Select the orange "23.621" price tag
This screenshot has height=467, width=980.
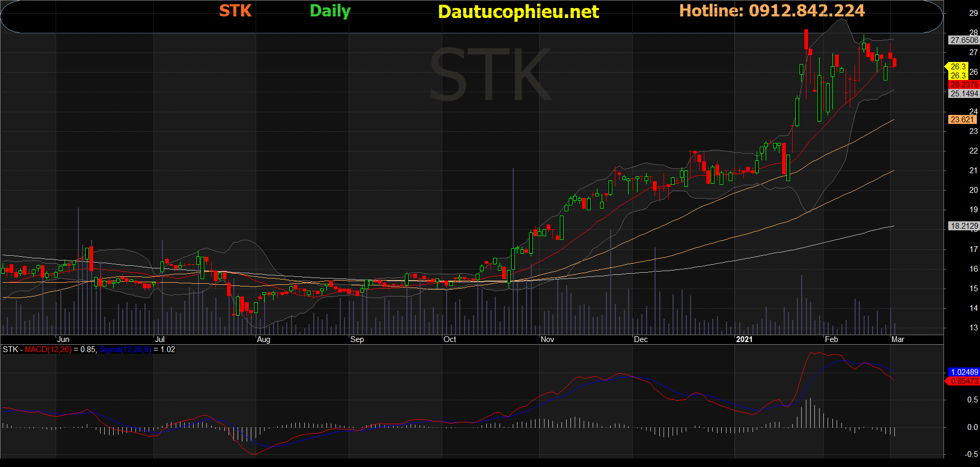tap(962, 120)
